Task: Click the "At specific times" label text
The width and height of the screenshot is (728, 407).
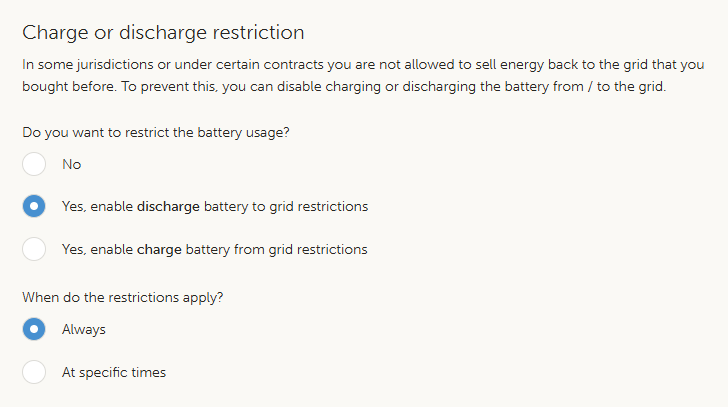Action: [114, 372]
